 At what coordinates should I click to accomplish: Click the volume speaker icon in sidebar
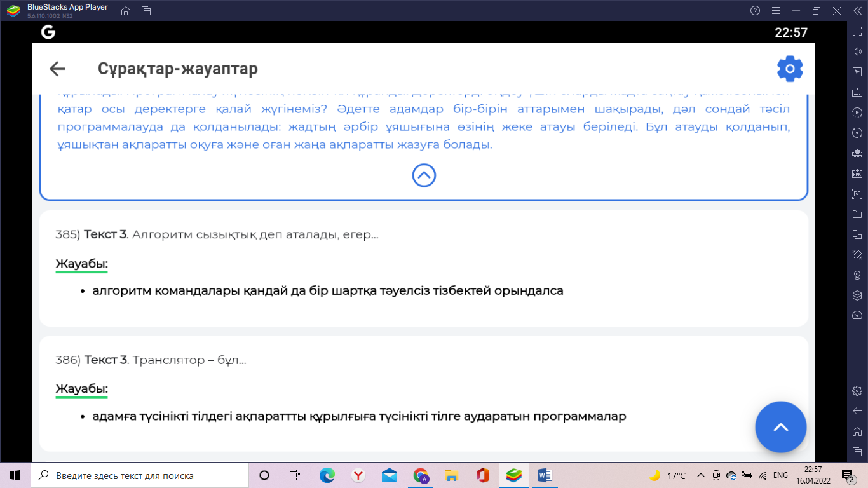coord(857,51)
